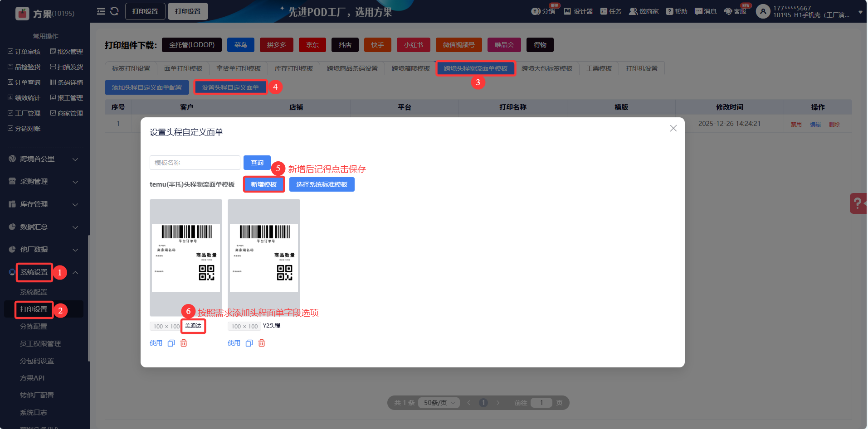Switch to 面单打印模板 tab
The image size is (868, 429).
(183, 68)
